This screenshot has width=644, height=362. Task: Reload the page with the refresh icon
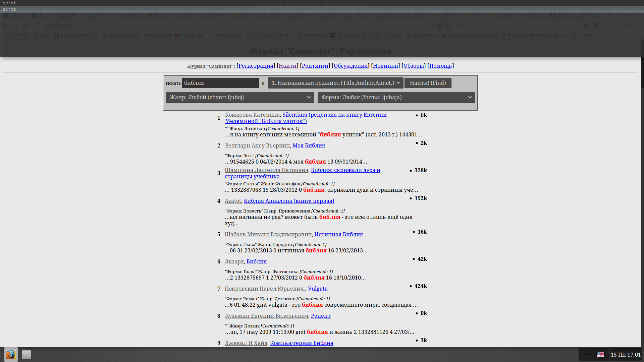click(459, 25)
